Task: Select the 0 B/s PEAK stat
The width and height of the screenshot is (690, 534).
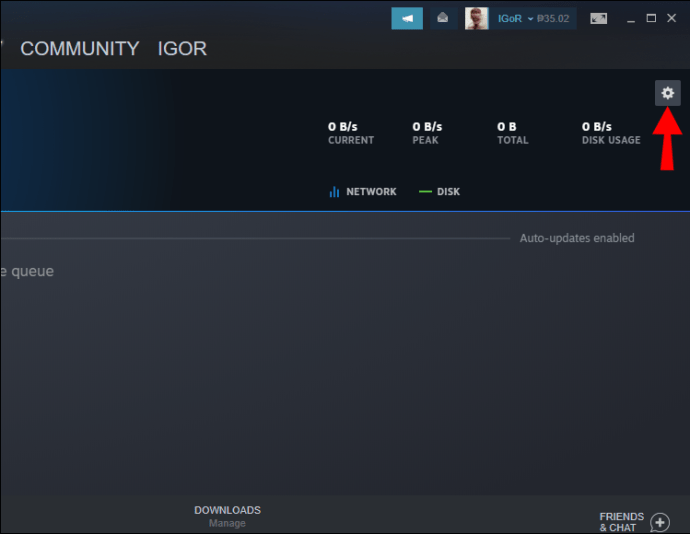Action: point(427,133)
